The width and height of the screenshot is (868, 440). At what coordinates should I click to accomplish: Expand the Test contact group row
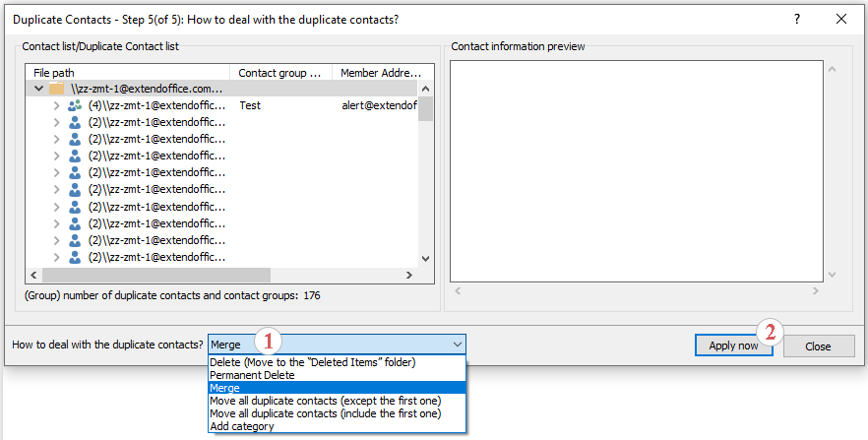coord(56,105)
